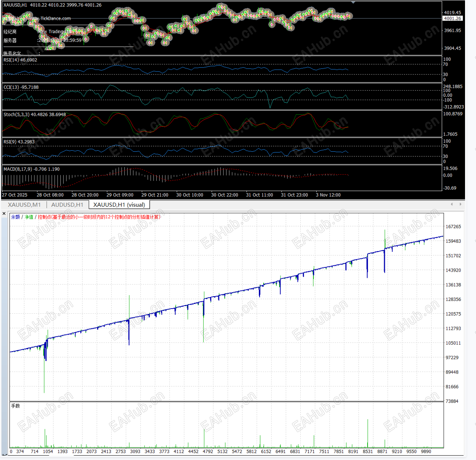Click the 73884 balance axis value
This screenshot has width=476, height=460.
[452, 401]
